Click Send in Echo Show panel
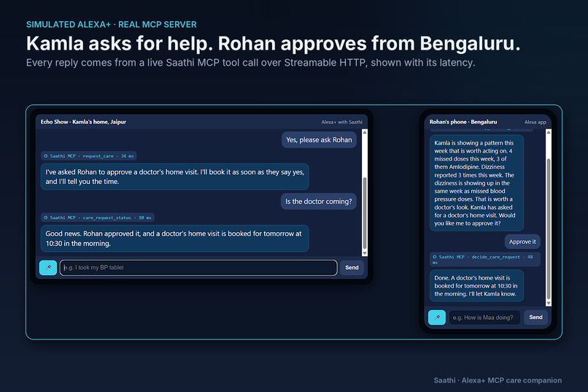Viewport: 588px width, 392px height. pos(352,267)
